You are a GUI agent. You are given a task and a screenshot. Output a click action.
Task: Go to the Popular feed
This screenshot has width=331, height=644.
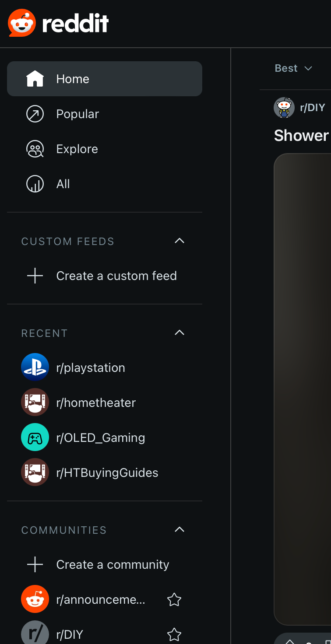(x=77, y=114)
